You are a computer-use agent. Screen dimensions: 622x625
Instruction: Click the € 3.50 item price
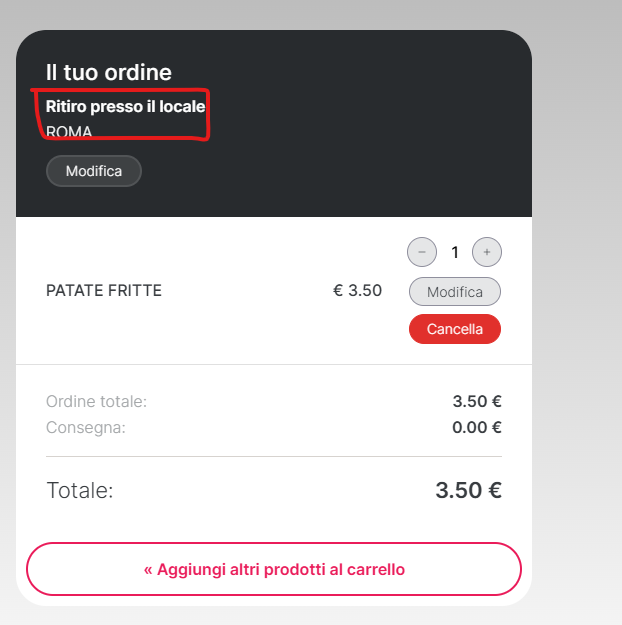tap(357, 291)
